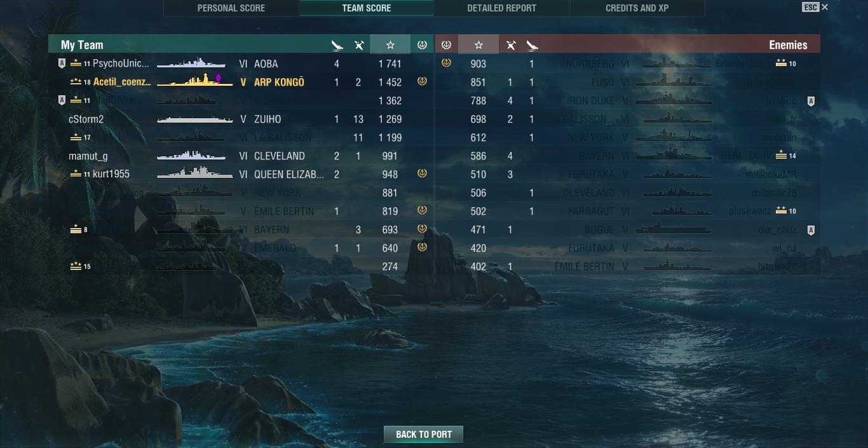Click the Back to Port button
Screen dimensions: 868x448
click(x=424, y=435)
